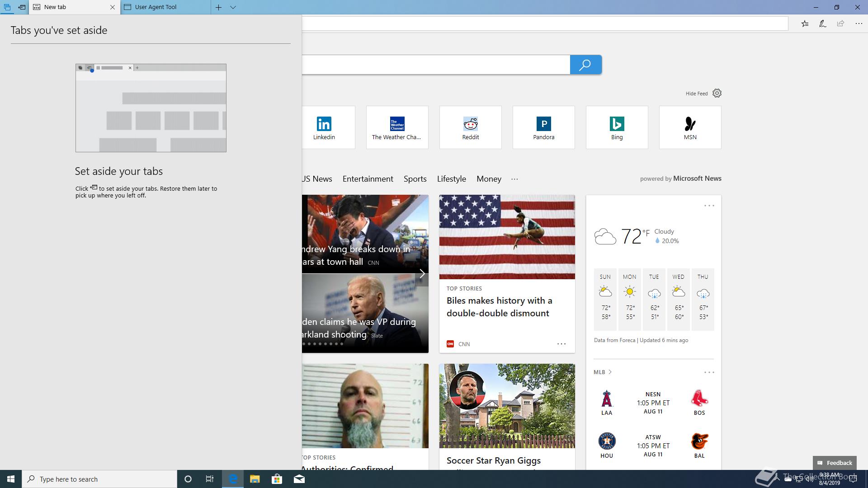Select the Sports feed tab
The width and height of the screenshot is (868, 488).
tap(415, 179)
